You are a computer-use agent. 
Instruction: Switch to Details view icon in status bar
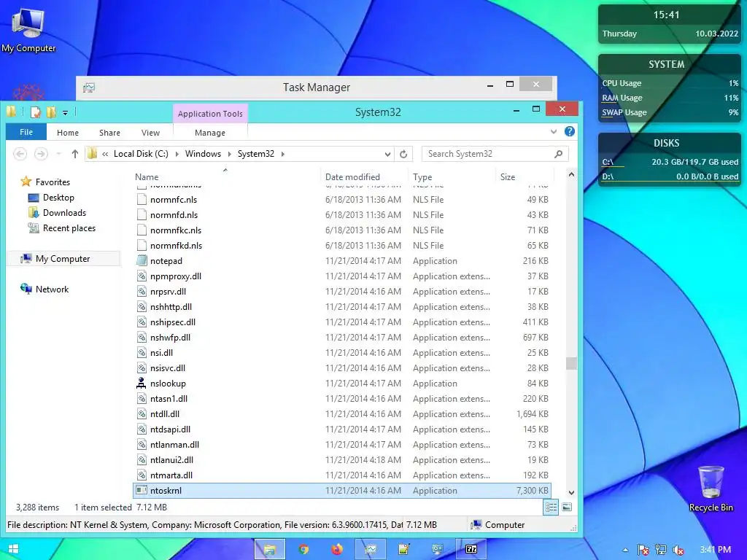point(551,507)
